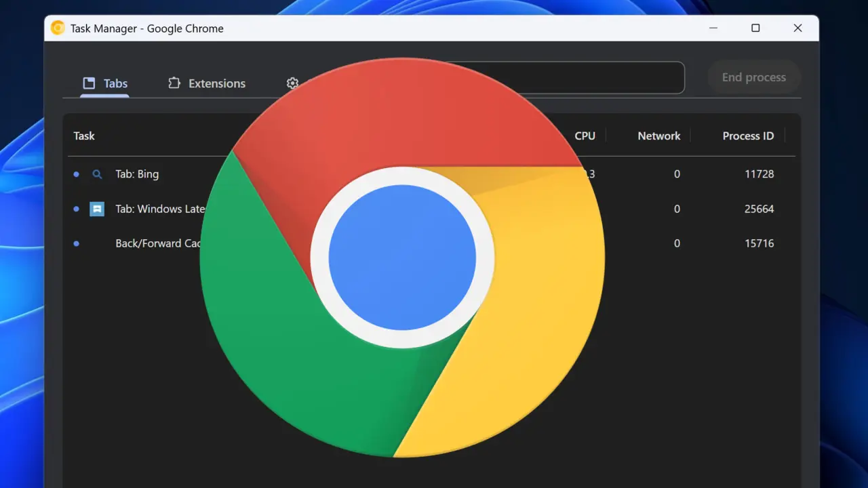
Task: Click the gear icon next to Extensions
Action: [292, 83]
